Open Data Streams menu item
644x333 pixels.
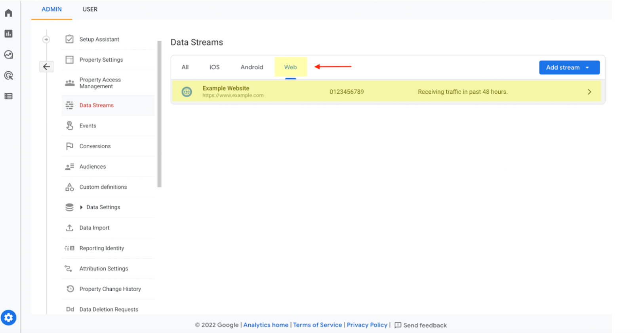pos(108,105)
